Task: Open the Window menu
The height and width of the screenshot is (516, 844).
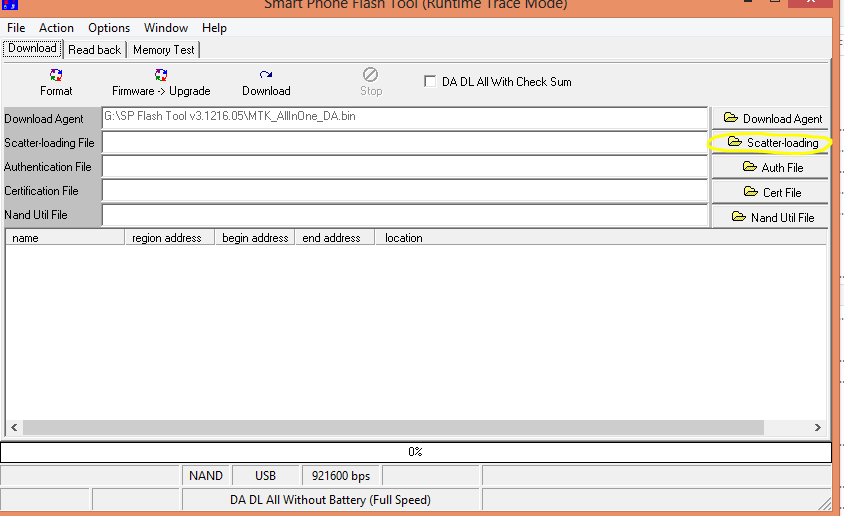Action: coord(166,28)
